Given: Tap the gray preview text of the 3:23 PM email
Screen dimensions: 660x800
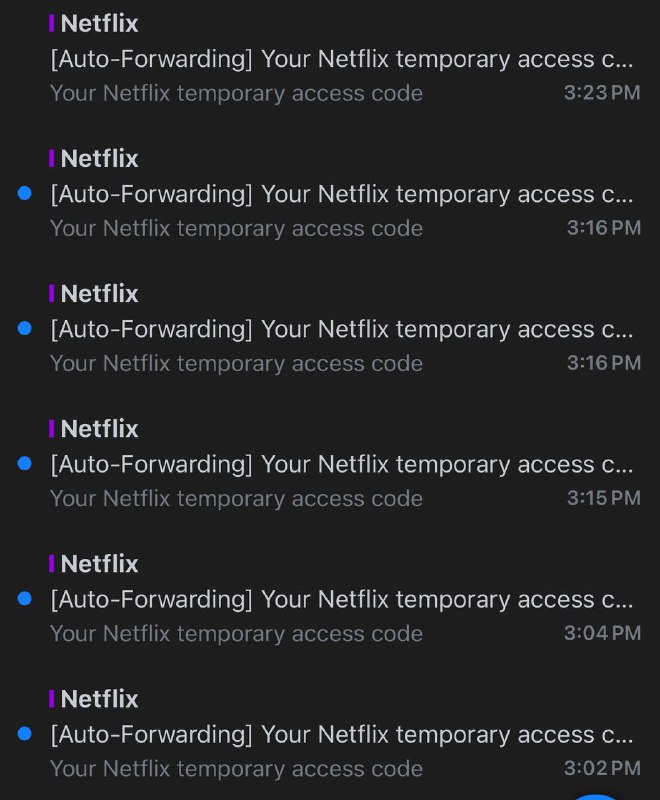Looking at the screenshot, I should [236, 93].
